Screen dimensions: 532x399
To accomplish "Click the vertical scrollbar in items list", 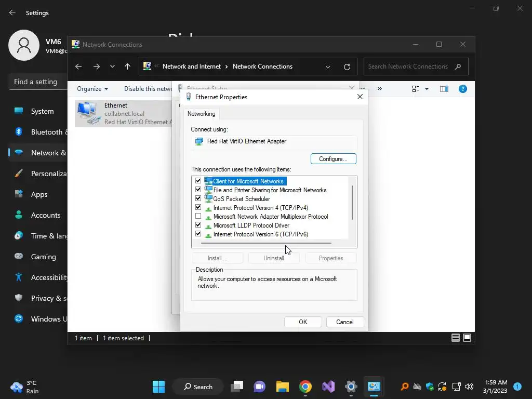I will pos(352,203).
